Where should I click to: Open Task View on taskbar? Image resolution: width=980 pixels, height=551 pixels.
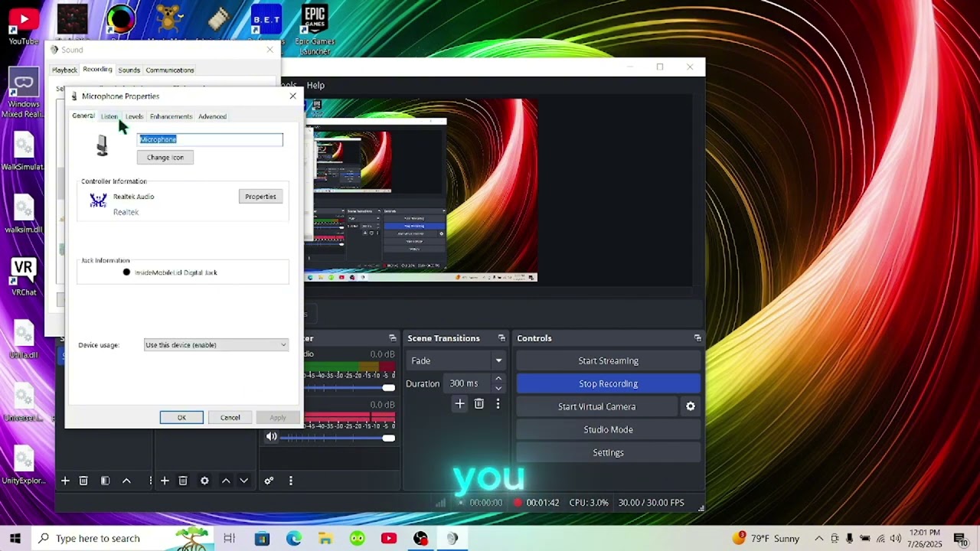pos(229,538)
